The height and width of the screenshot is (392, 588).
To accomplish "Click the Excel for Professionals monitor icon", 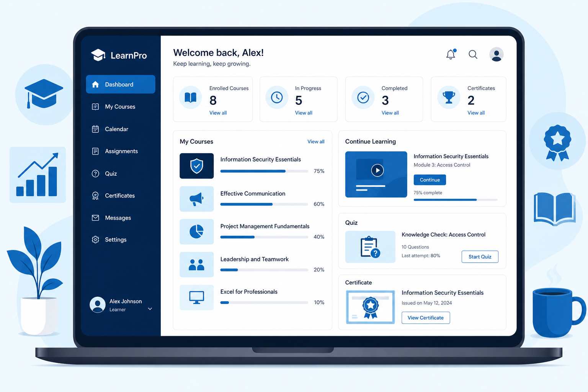I will coord(197,297).
